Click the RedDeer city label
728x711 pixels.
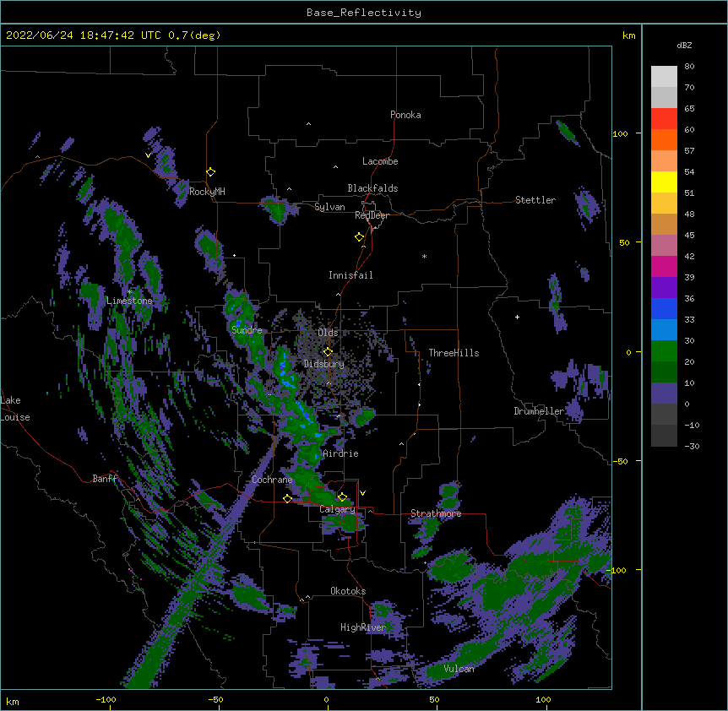372,215
